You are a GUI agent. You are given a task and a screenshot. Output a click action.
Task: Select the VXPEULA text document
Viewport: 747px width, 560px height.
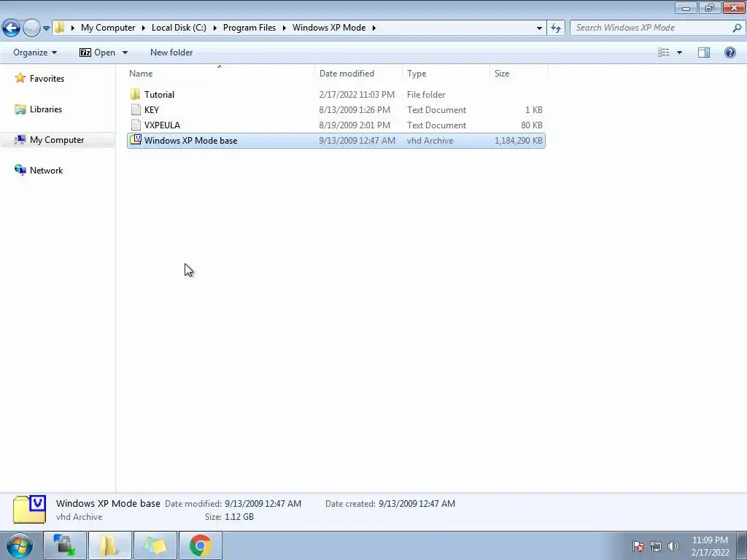coord(336,125)
